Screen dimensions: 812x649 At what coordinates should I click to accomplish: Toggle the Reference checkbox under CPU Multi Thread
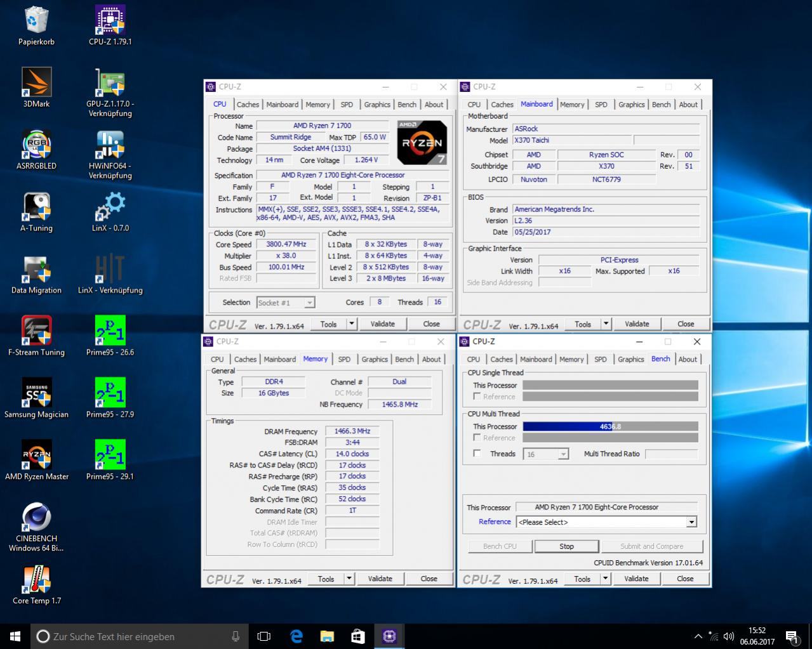[x=477, y=438]
